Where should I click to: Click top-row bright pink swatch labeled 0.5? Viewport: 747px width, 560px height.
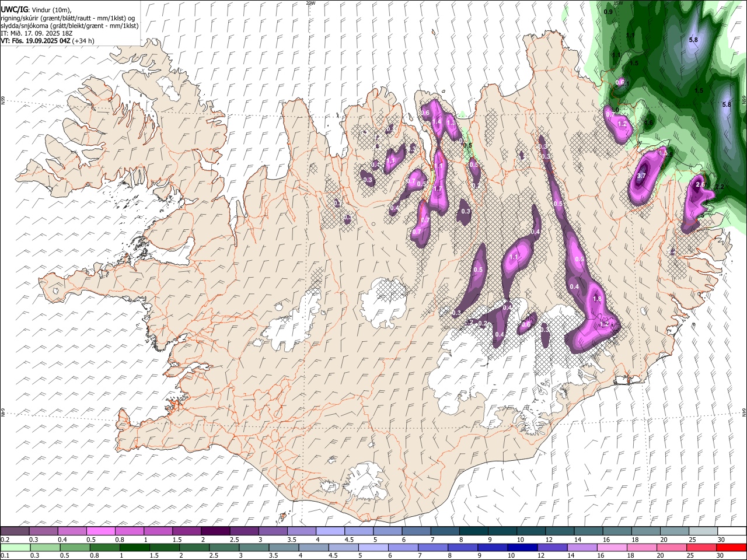coord(100,531)
